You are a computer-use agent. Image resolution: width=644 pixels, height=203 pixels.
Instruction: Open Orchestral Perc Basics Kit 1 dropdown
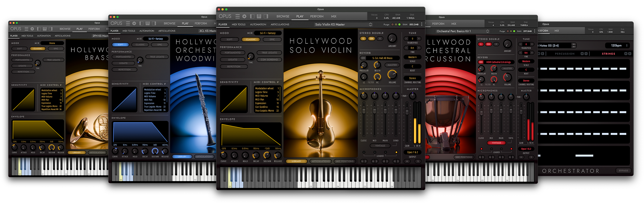463,31
